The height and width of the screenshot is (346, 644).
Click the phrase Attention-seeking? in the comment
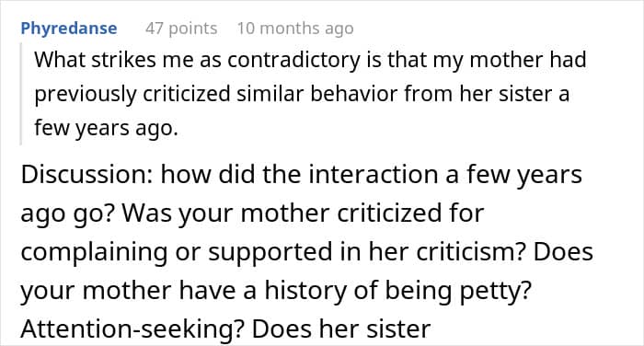pyautogui.click(x=132, y=329)
